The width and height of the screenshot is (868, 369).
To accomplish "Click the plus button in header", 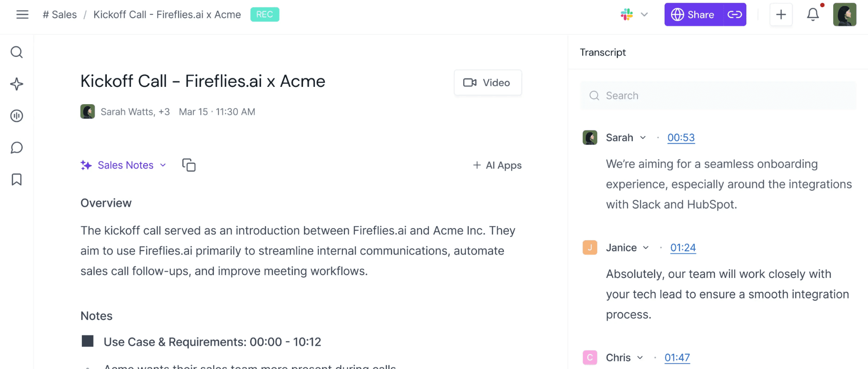I will pyautogui.click(x=781, y=14).
